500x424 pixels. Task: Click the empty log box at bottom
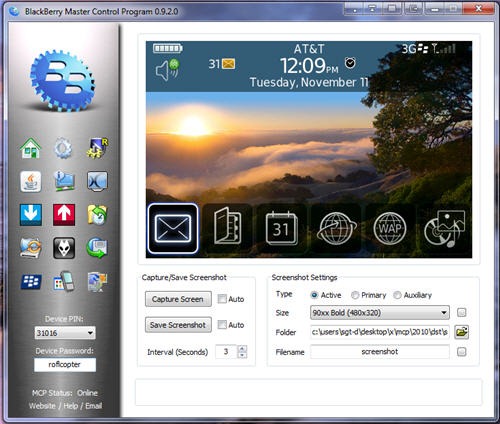tap(308, 392)
